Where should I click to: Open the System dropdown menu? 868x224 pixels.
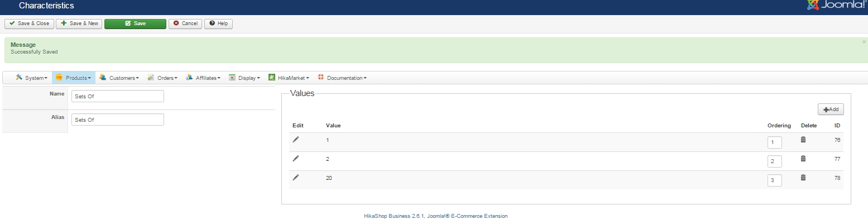click(x=32, y=78)
